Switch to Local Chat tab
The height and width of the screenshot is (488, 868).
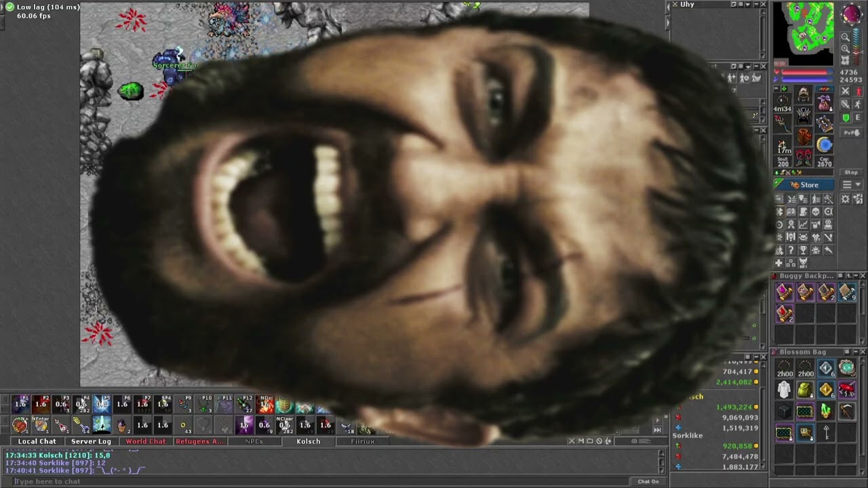click(37, 441)
